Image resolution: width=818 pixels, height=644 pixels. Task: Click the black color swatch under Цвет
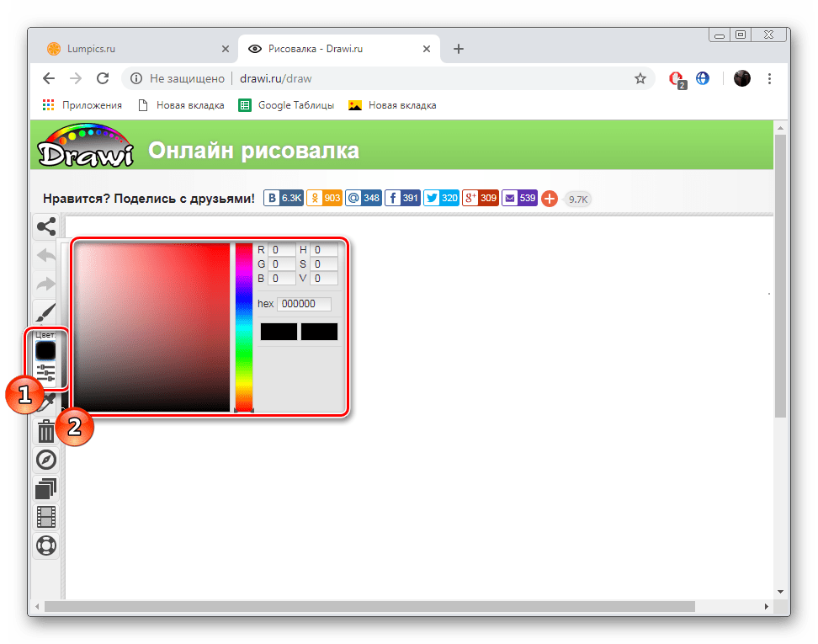pos(45,351)
